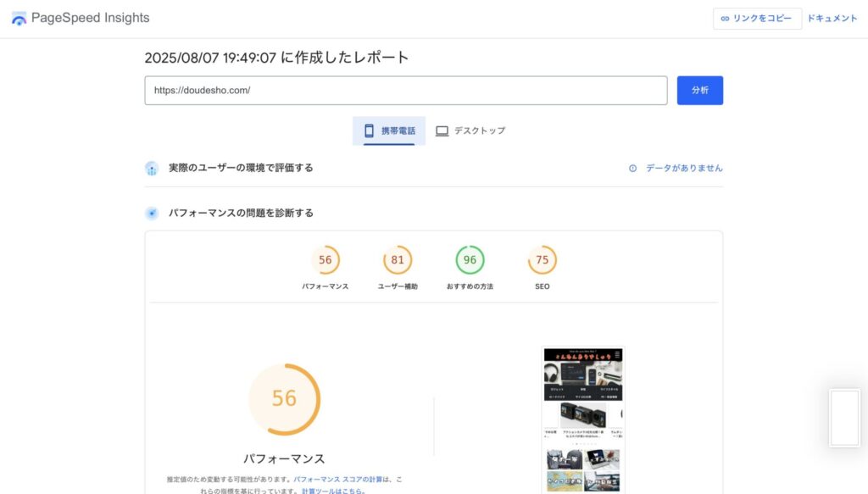Switch to the デスクトップ tab
Screen dimensions: 868x494
[x=470, y=131]
